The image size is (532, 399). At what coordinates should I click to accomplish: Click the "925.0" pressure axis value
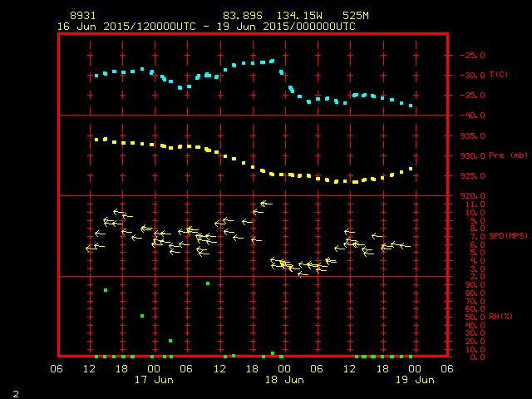473,176
